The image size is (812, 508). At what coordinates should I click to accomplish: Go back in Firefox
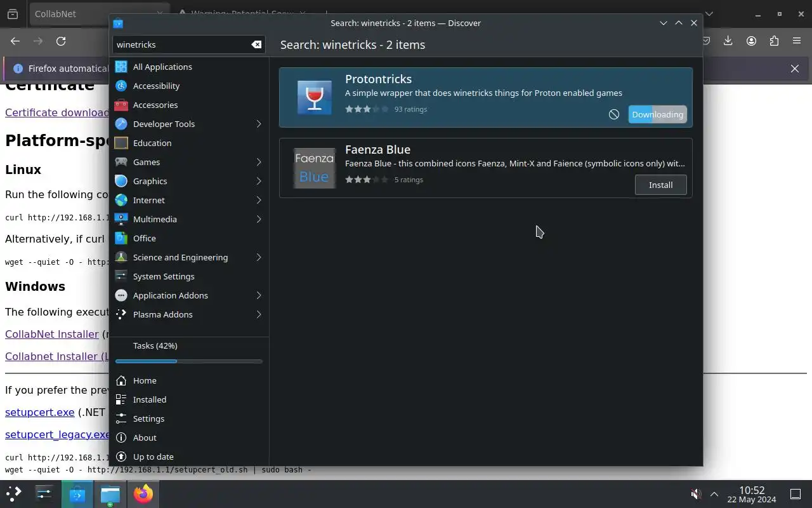(x=15, y=41)
